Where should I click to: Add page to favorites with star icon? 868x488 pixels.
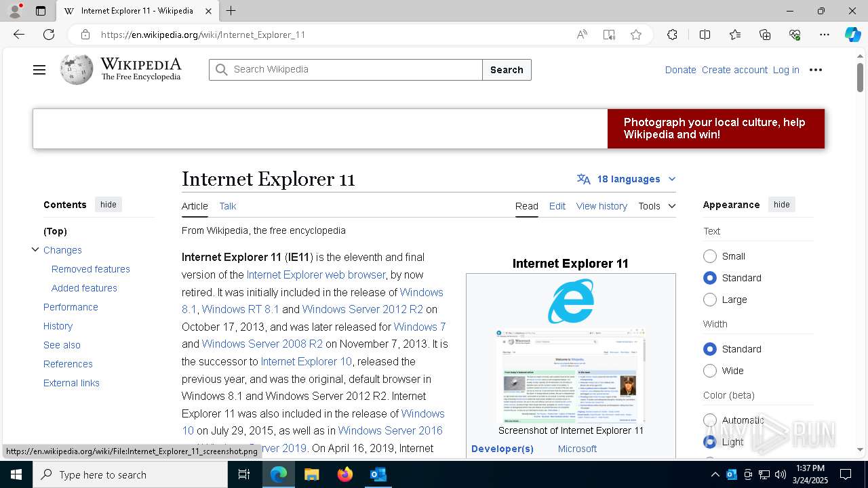[636, 35]
